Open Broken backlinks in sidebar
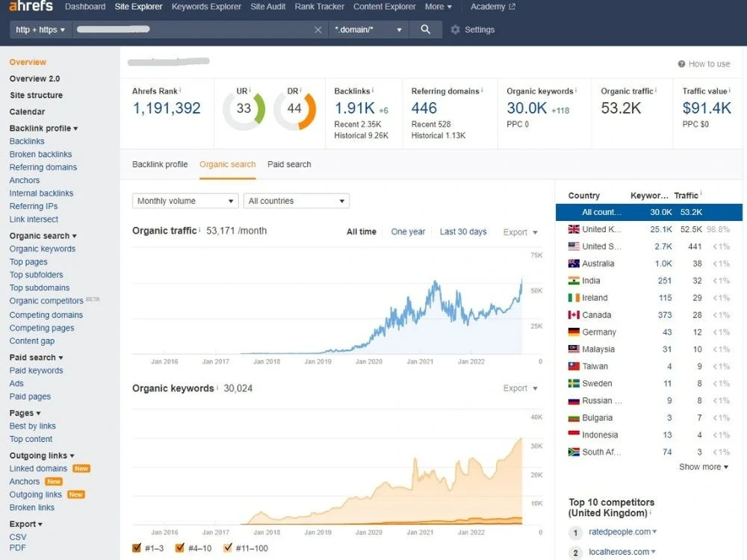The height and width of the screenshot is (560, 747). pos(40,155)
